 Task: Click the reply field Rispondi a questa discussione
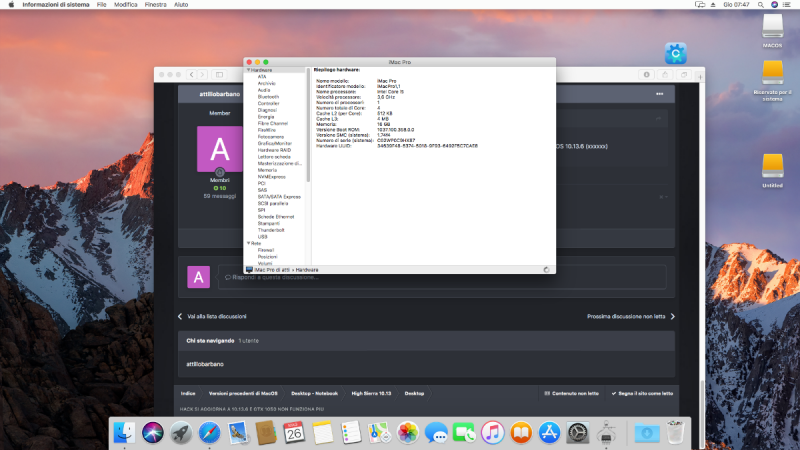(442, 278)
